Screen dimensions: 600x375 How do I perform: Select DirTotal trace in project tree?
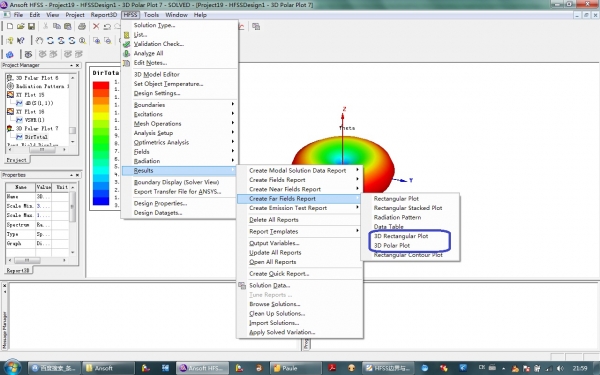(x=36, y=137)
